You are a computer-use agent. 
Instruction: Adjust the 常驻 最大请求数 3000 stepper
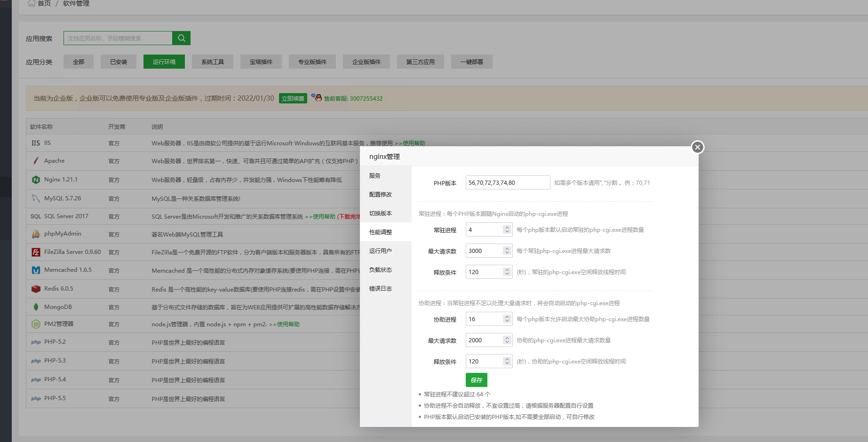[x=507, y=251]
